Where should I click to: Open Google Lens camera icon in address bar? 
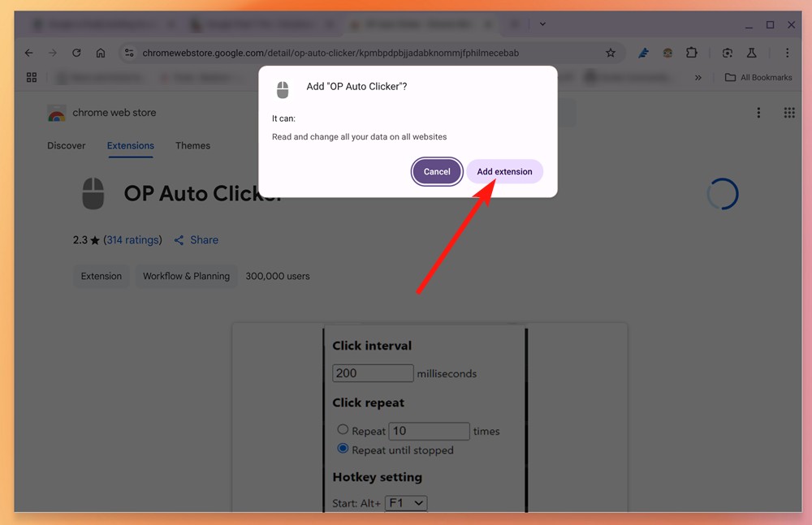click(727, 52)
